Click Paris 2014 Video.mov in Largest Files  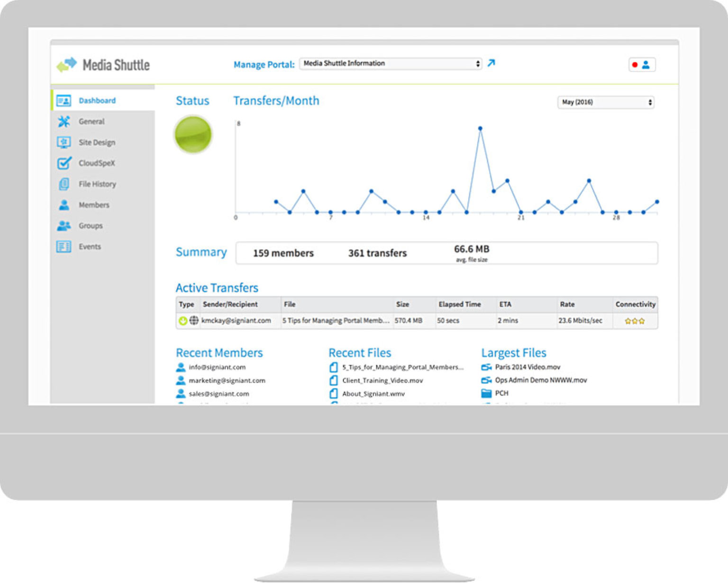pyautogui.click(x=527, y=367)
